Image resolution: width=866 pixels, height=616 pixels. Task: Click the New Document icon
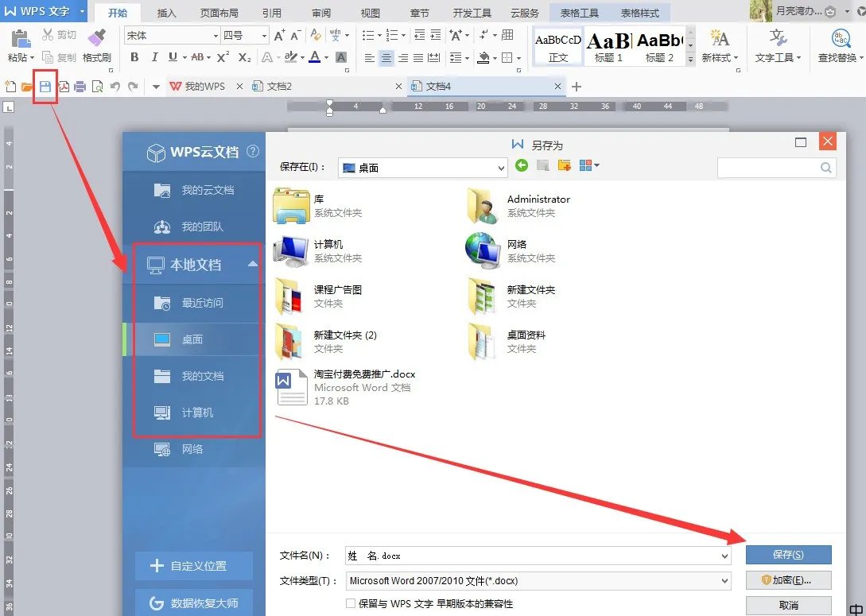(12, 87)
